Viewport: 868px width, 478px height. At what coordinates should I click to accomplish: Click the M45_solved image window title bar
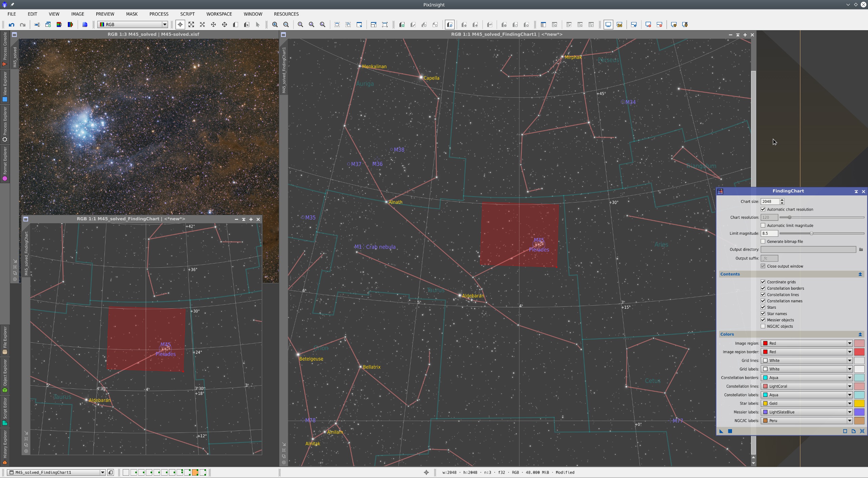point(153,34)
